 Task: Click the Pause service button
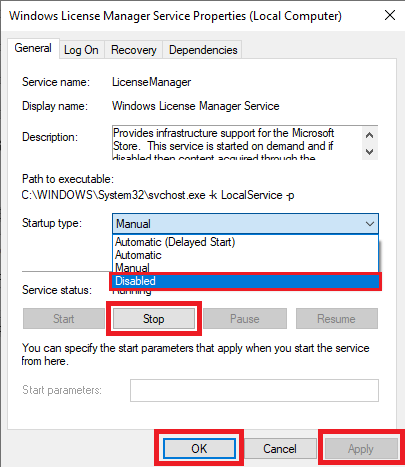(x=245, y=319)
